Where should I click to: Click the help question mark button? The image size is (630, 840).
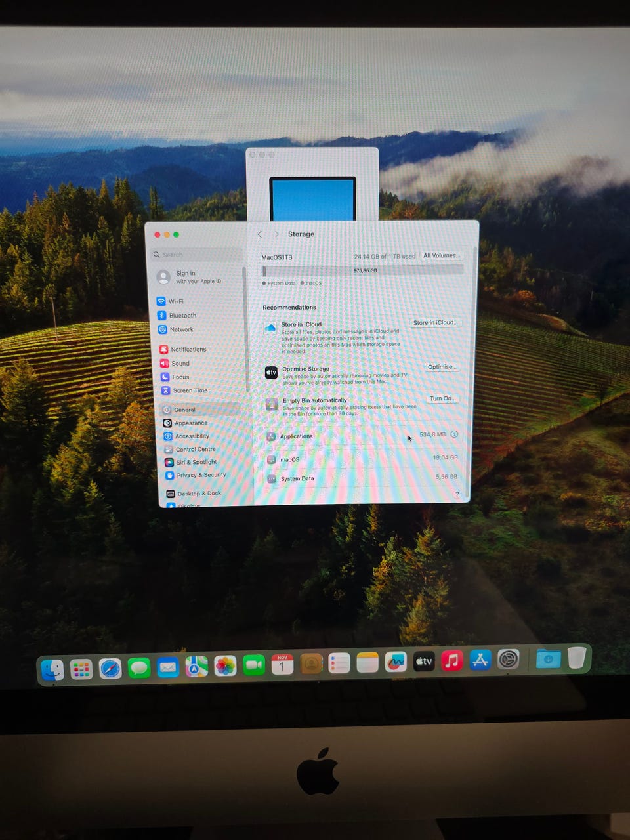(x=457, y=494)
